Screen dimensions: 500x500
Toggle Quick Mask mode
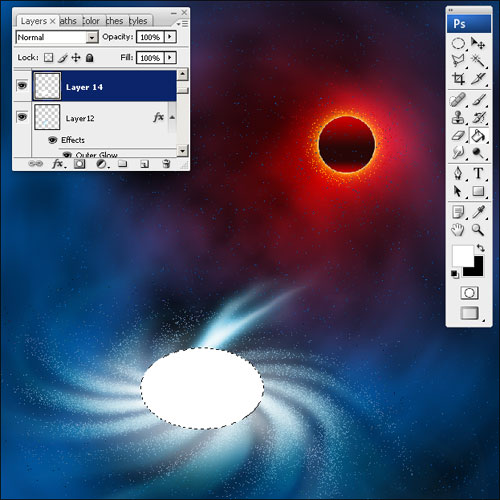[469, 293]
